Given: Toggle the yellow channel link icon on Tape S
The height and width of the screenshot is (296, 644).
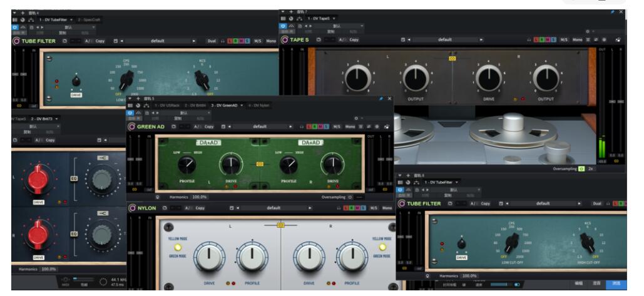Looking at the screenshot, I should coord(452,59).
